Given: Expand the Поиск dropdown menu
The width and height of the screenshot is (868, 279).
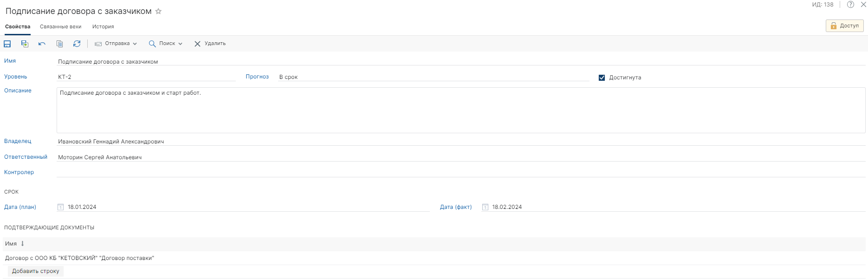Looking at the screenshot, I should click(166, 44).
